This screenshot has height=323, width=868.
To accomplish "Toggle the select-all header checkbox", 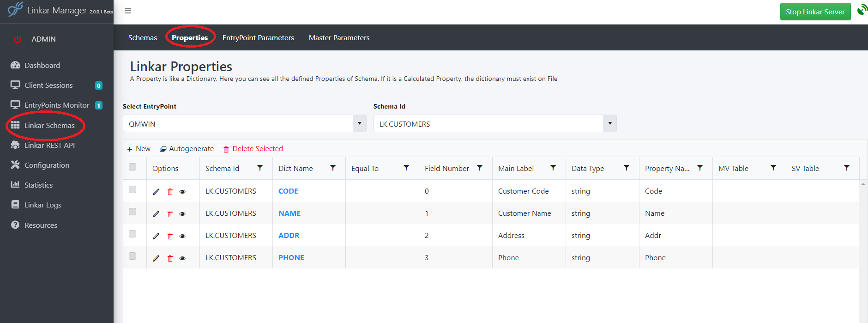I will [x=133, y=167].
